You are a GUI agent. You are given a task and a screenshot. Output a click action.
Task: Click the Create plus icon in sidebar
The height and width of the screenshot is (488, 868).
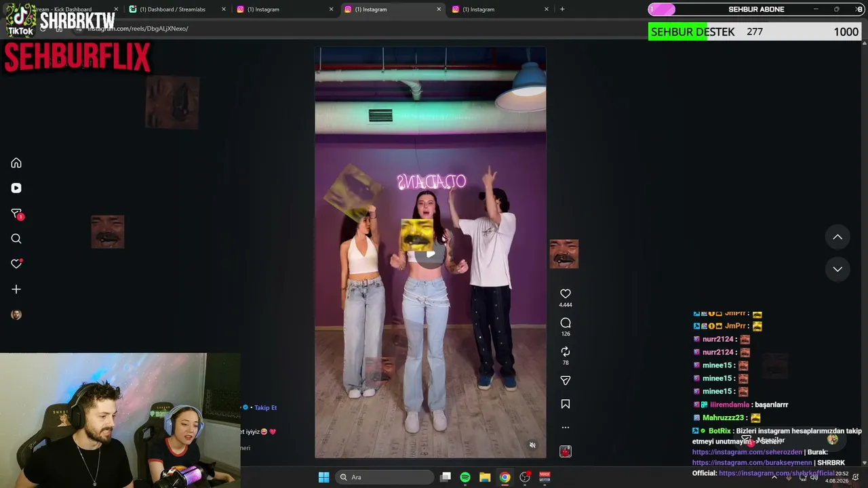(16, 289)
